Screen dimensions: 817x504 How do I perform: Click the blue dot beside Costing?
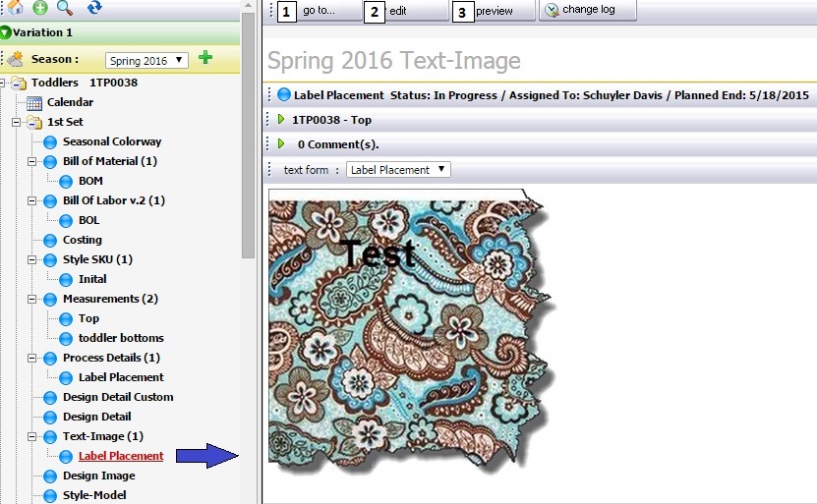pyautogui.click(x=50, y=241)
